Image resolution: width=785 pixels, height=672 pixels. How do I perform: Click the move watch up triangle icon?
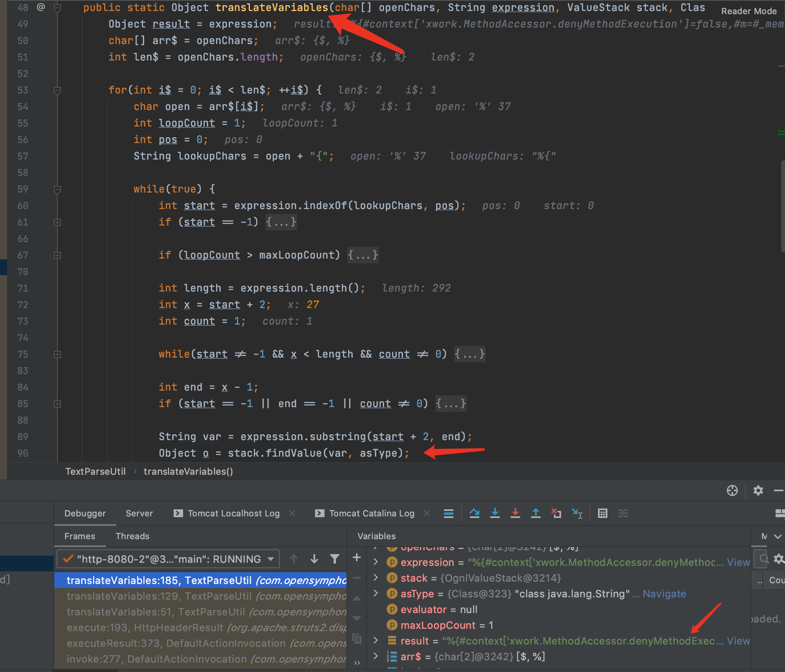[357, 598]
